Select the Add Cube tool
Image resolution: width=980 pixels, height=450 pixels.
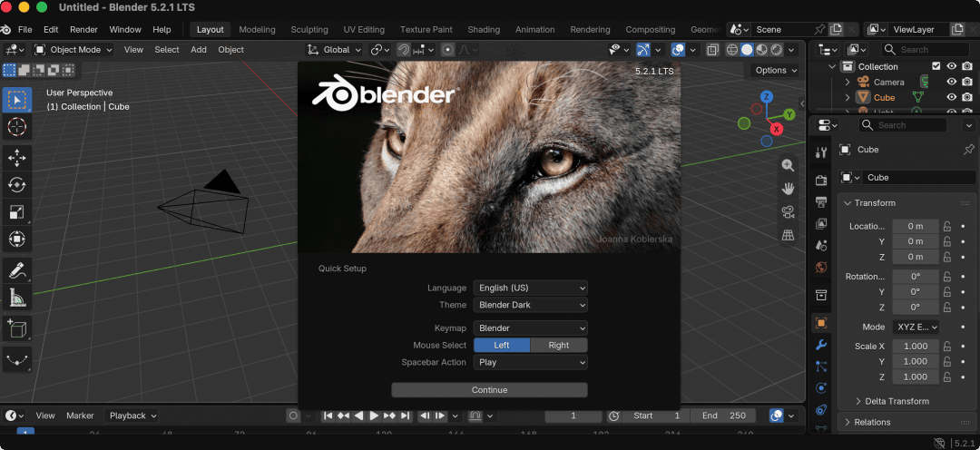[17, 328]
